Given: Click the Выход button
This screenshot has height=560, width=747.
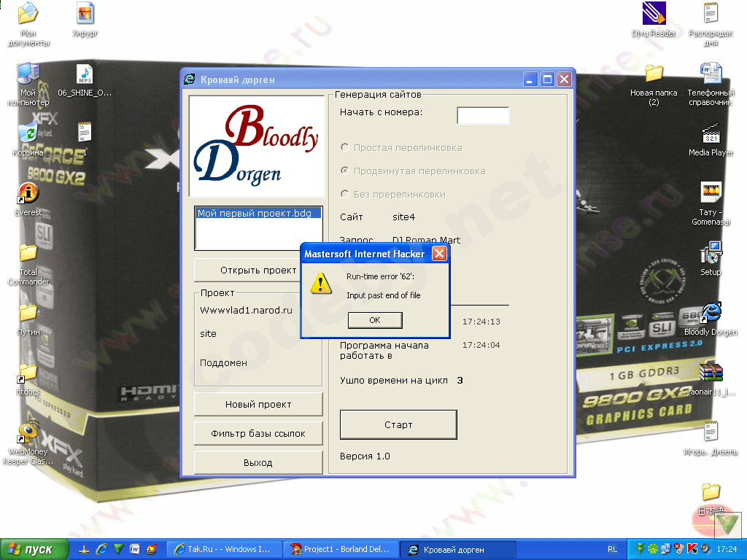Looking at the screenshot, I should pyautogui.click(x=258, y=462).
